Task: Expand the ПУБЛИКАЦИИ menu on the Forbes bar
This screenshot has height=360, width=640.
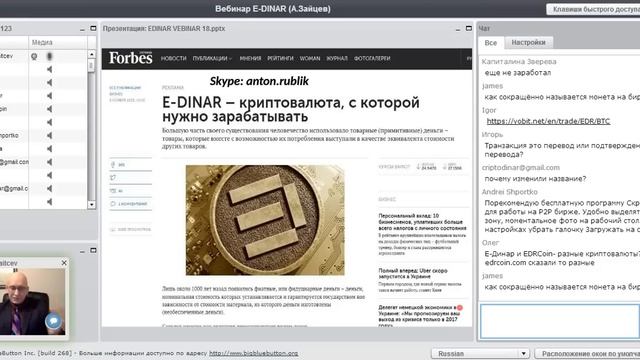Action: coord(212,58)
